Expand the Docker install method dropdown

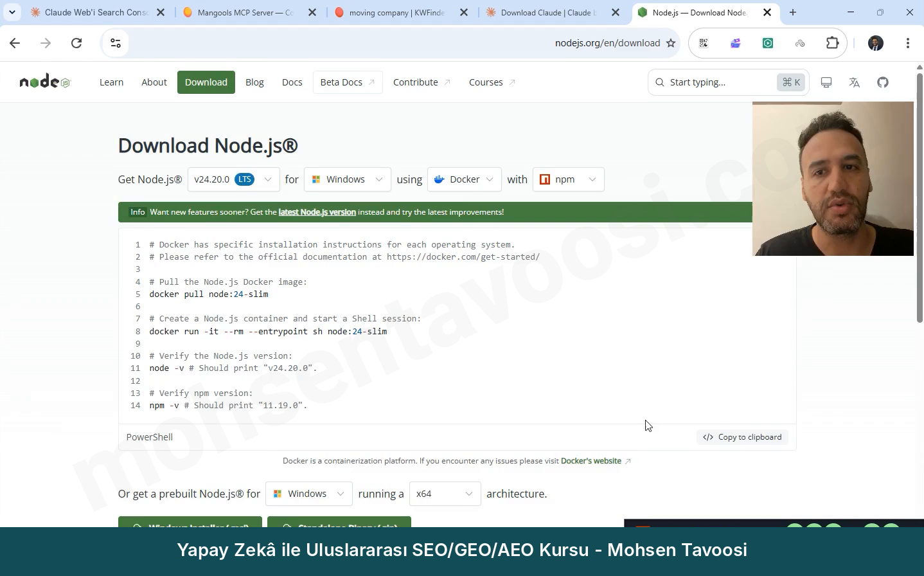tap(464, 179)
